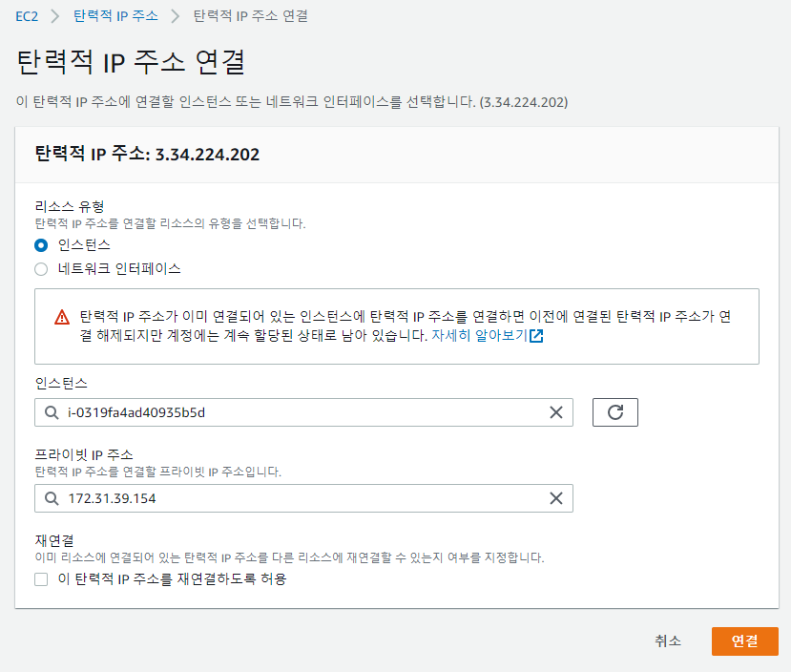791x672 pixels.
Task: Clear the private IP 172.31.39.154 value
Action: click(x=556, y=498)
